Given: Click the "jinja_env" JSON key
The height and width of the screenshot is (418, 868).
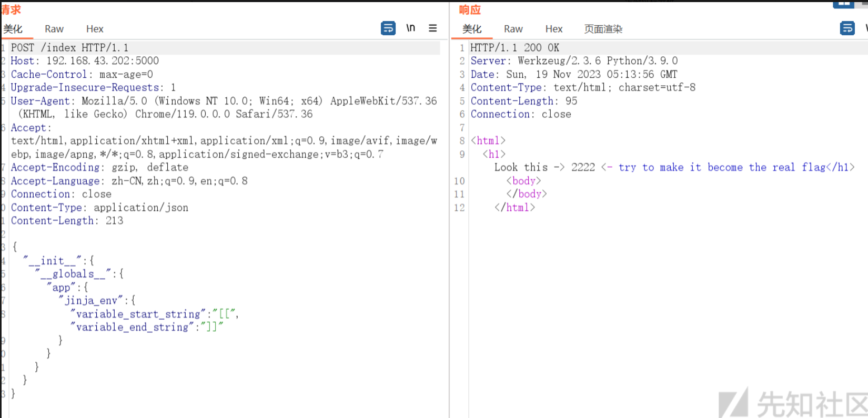Looking at the screenshot, I should point(91,301).
